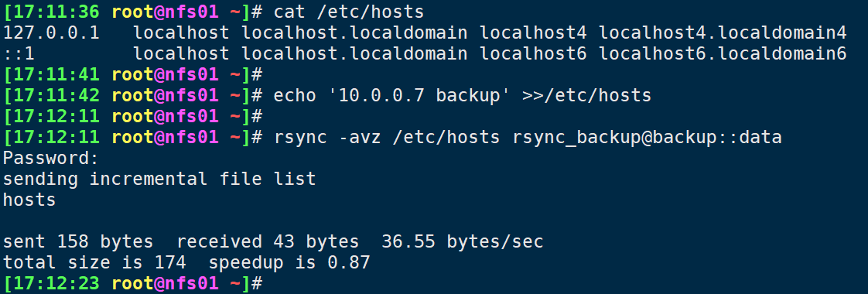Click the 'hosts' filename in the output

[29, 200]
